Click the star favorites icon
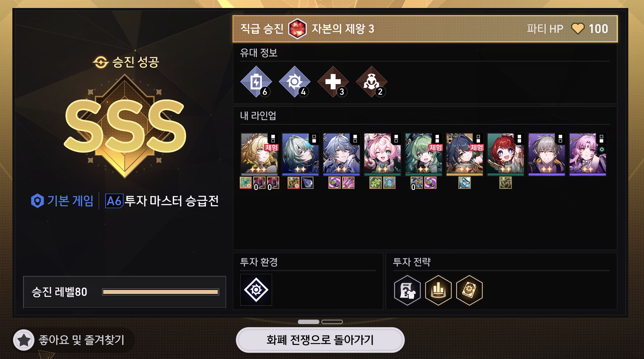This screenshot has height=359, width=644. pos(24,340)
